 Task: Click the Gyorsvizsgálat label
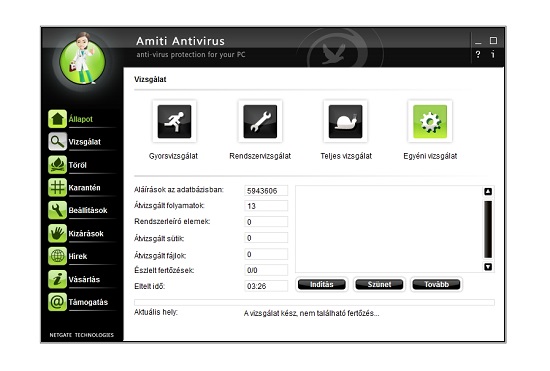pos(173,156)
